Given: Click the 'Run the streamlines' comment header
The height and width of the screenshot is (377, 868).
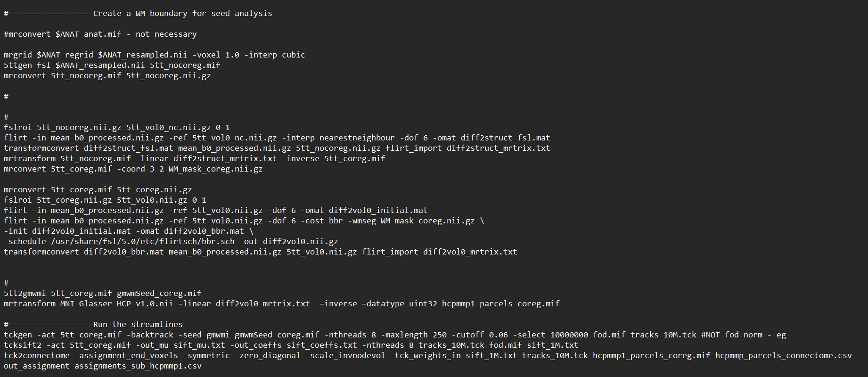Looking at the screenshot, I should click(93, 324).
